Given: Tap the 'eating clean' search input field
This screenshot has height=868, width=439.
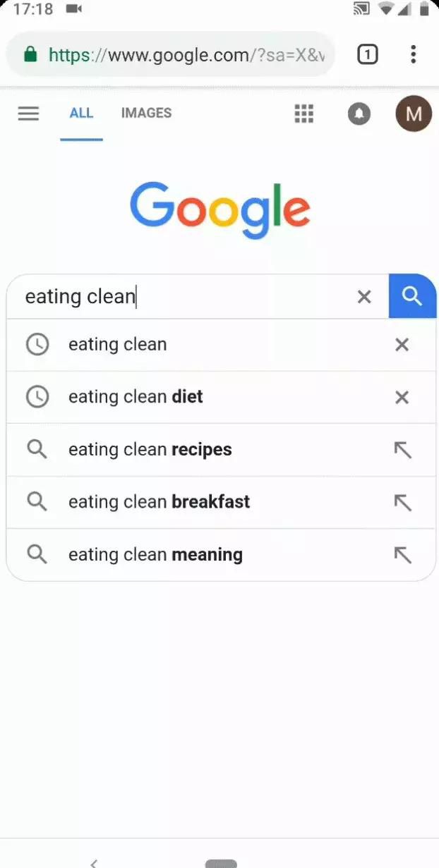Looking at the screenshot, I should click(x=184, y=297).
